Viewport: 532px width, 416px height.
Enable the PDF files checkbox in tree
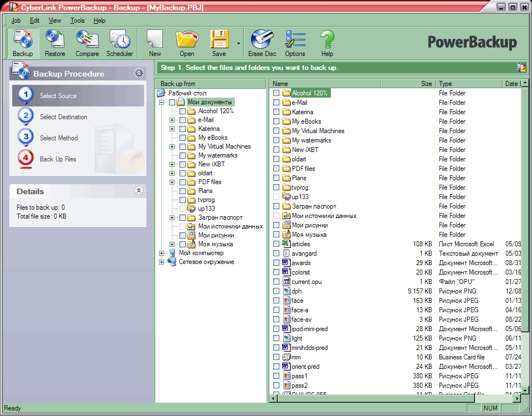click(x=183, y=182)
